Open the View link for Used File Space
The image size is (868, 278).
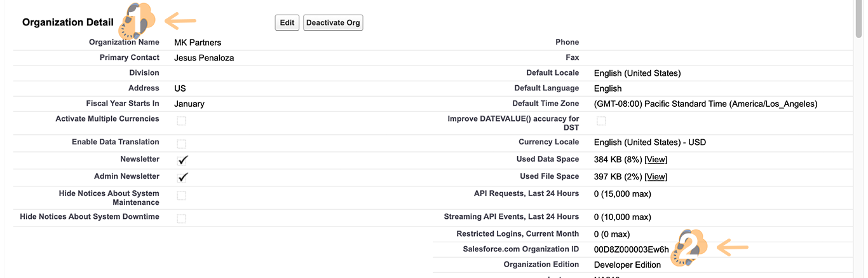(656, 177)
